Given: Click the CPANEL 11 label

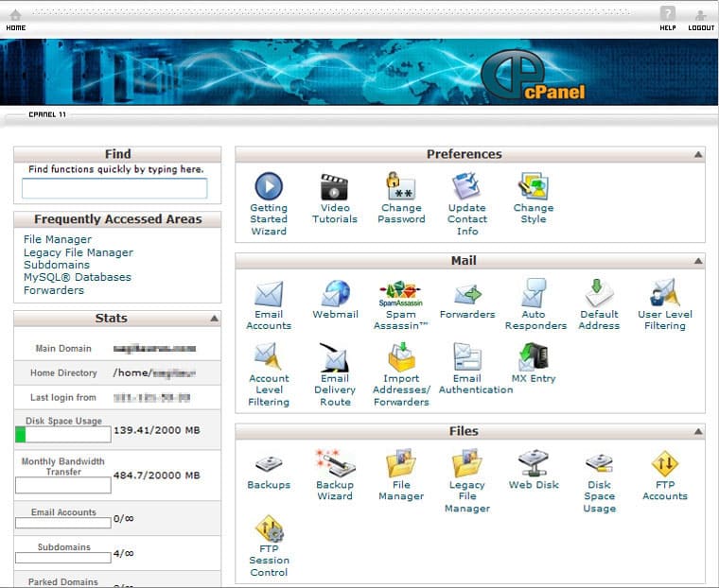Looking at the screenshot, I should pyautogui.click(x=47, y=114).
